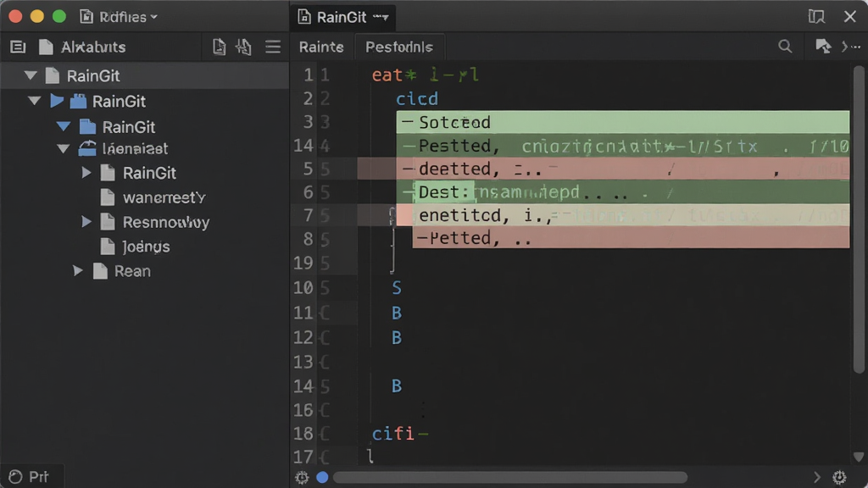Viewport: 868px width, 488px height.
Task: Click the "cifi" text in the editor
Action: point(393,433)
